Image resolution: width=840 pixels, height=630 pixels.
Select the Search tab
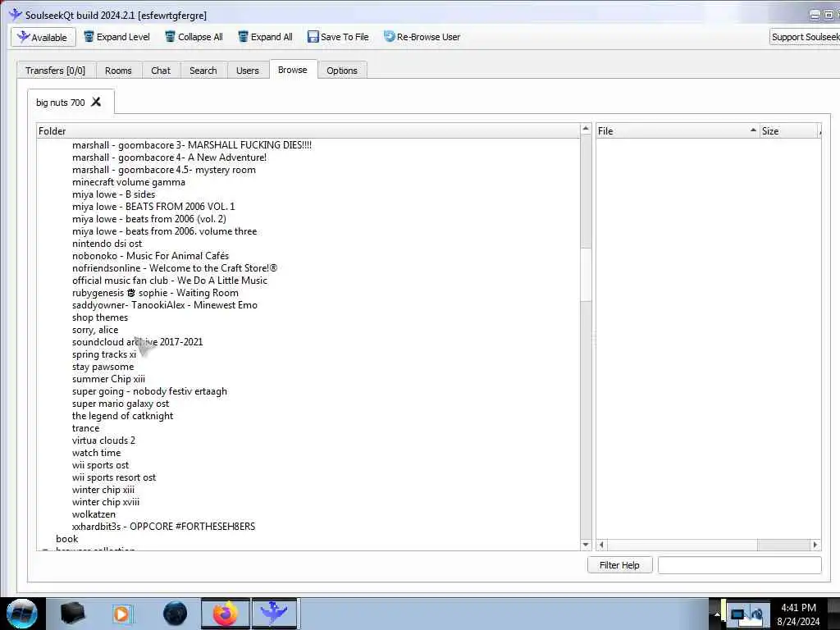[203, 71]
